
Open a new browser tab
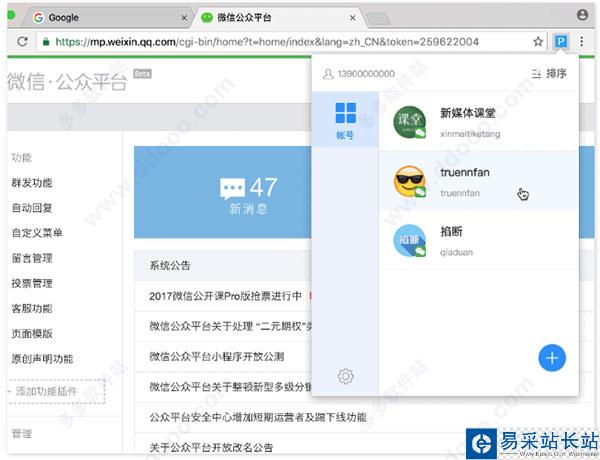pos(378,18)
